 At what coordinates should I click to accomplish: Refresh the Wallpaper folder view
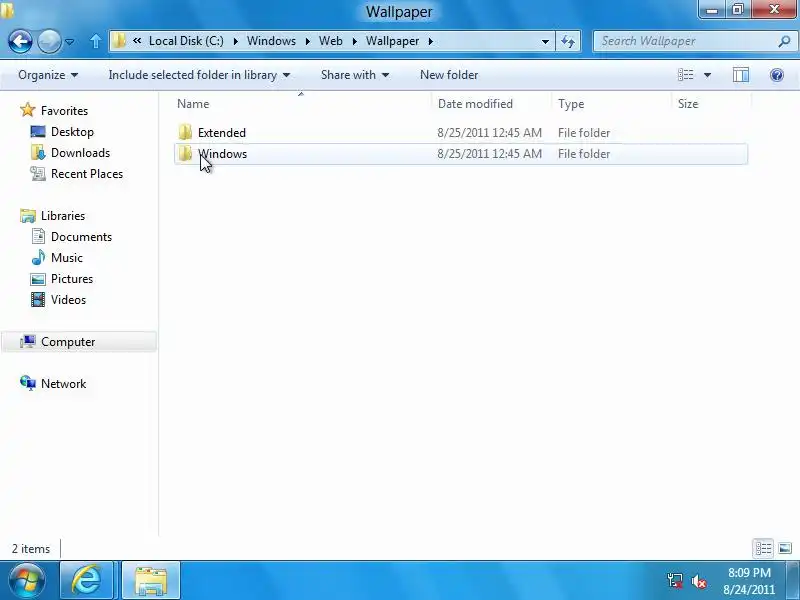click(568, 41)
